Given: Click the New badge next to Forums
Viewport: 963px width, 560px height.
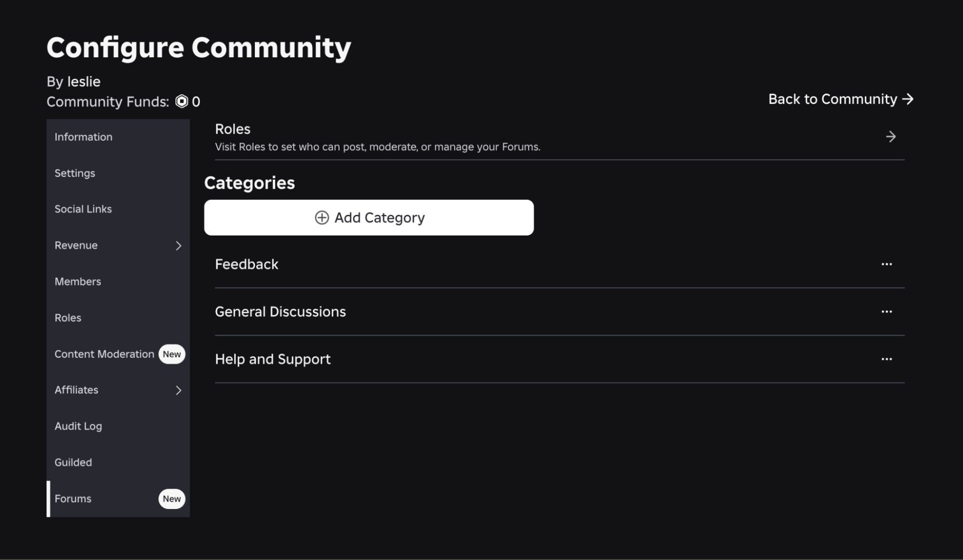Looking at the screenshot, I should click(x=171, y=499).
